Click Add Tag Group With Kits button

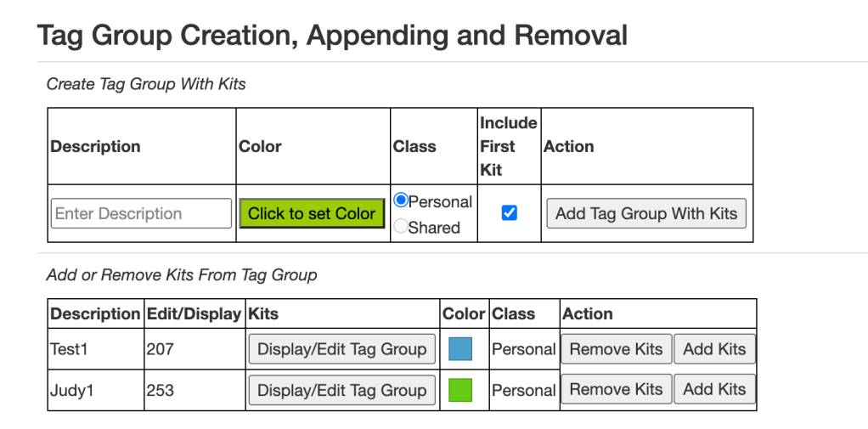646,213
